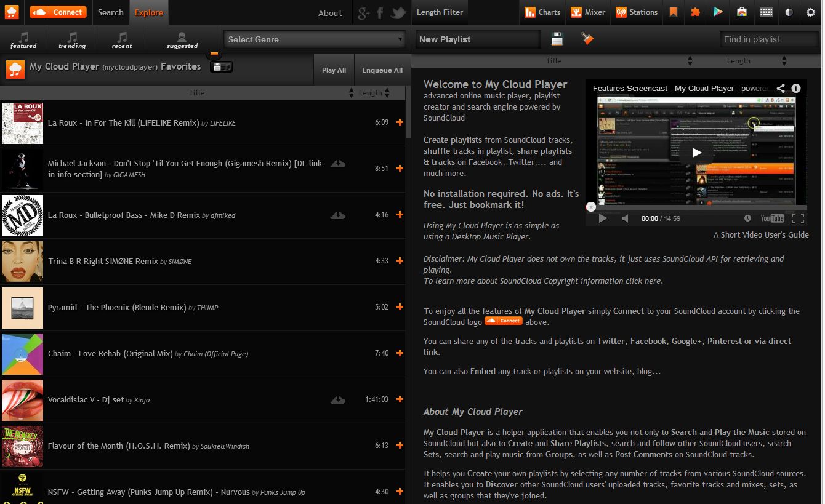The height and width of the screenshot is (504, 825).
Task: Add Vocaldisiac V Dj set to playlist
Action: (400, 399)
